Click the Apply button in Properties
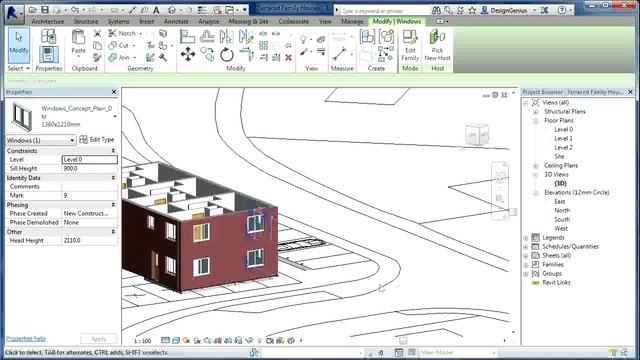Image resolution: width=640 pixels, height=360 pixels. pos(99,339)
